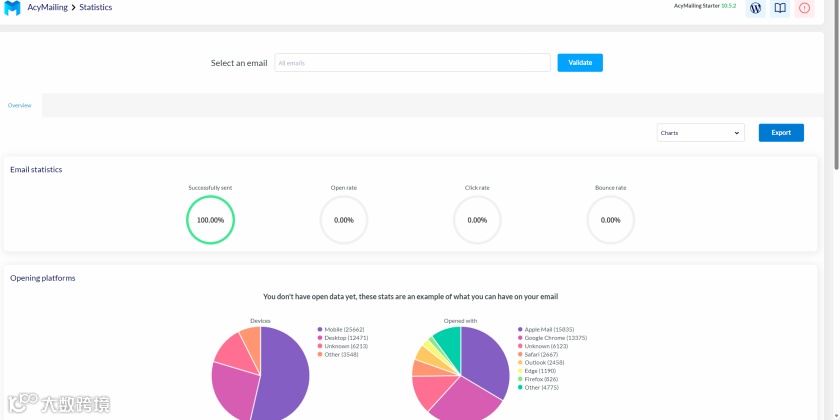The height and width of the screenshot is (420, 840).
Task: Toggle the Safari (2667) legend swatch
Action: (520, 354)
